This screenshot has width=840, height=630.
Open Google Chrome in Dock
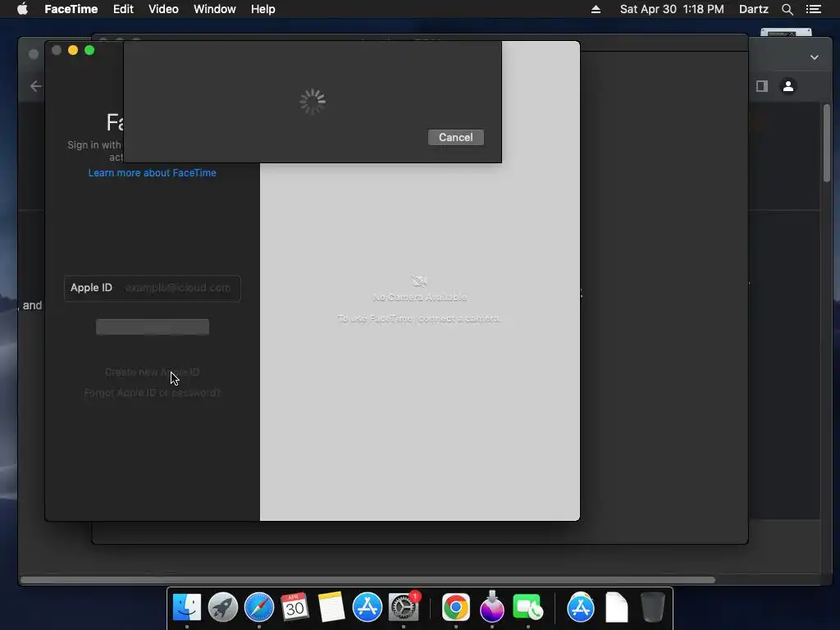pos(456,608)
